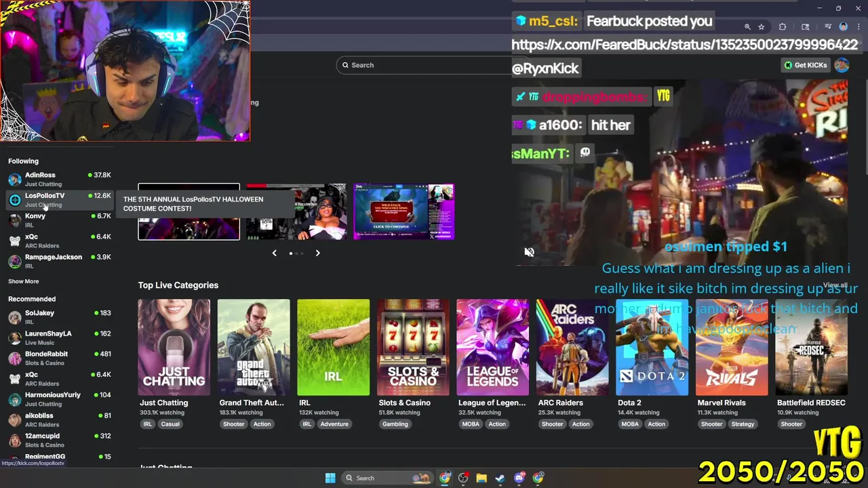The image size is (868, 488).
Task: Open the Chrome extensions puzzle icon
Action: pyautogui.click(x=783, y=27)
